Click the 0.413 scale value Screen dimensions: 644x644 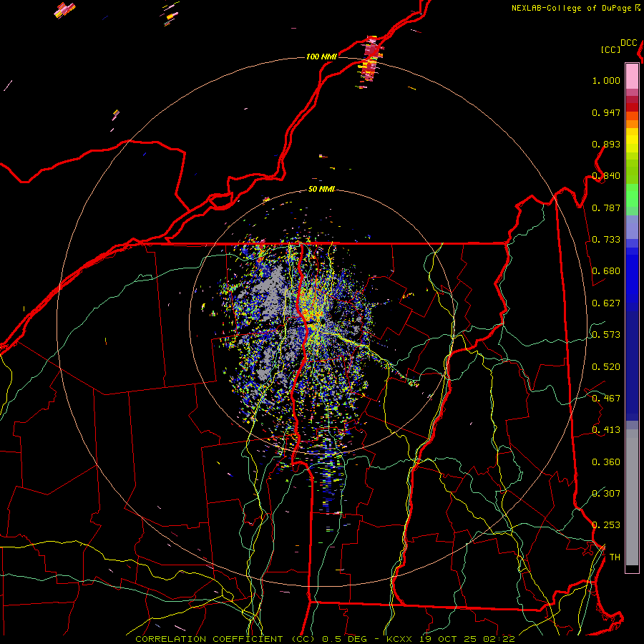click(606, 430)
